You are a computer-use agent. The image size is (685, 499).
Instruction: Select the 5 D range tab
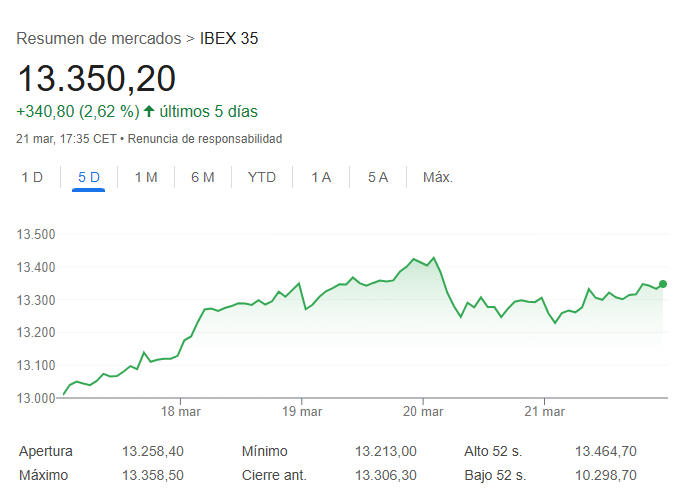pyautogui.click(x=89, y=177)
